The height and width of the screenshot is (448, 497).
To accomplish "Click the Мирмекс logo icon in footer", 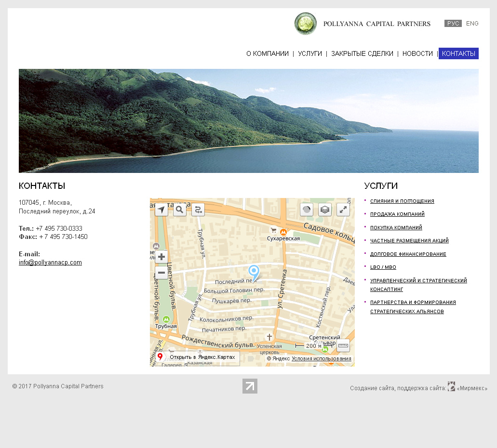I will point(451,386).
